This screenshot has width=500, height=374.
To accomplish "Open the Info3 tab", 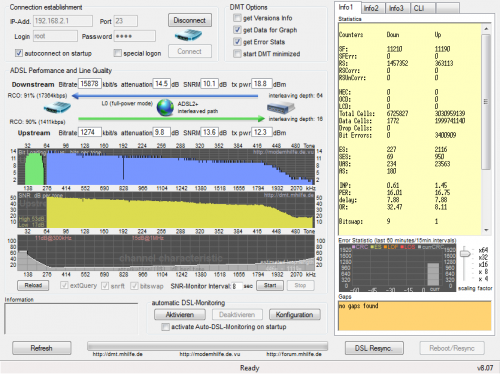I will click(x=397, y=8).
